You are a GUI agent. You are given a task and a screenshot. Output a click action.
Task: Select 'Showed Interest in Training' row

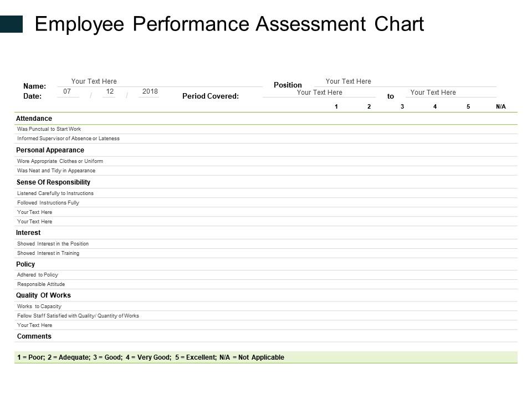[266, 253]
